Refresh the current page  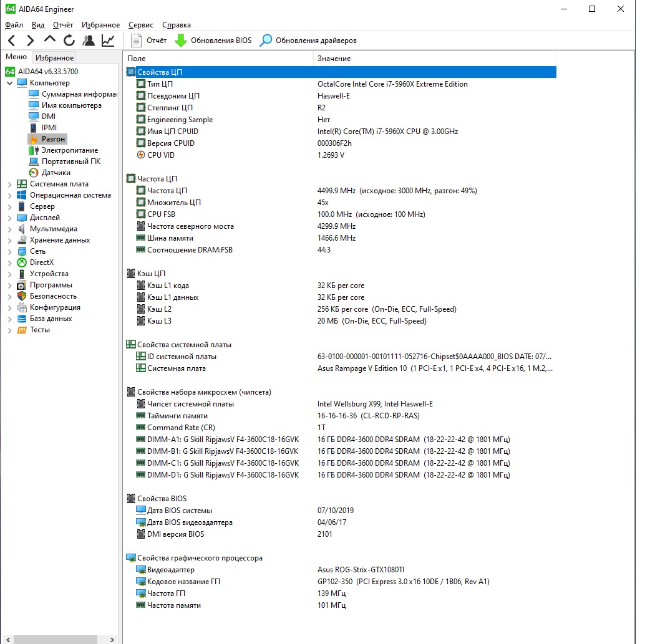[x=69, y=40]
